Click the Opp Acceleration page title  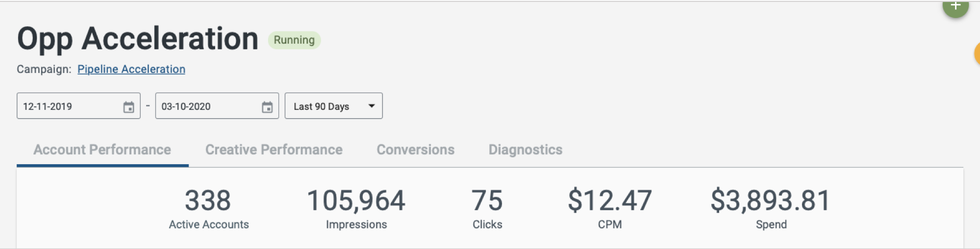point(138,39)
